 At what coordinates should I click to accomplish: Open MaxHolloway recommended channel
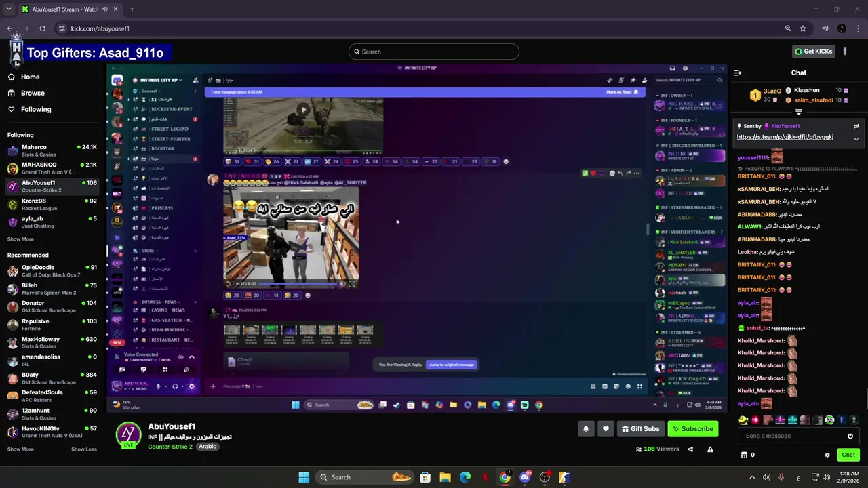[x=52, y=342]
